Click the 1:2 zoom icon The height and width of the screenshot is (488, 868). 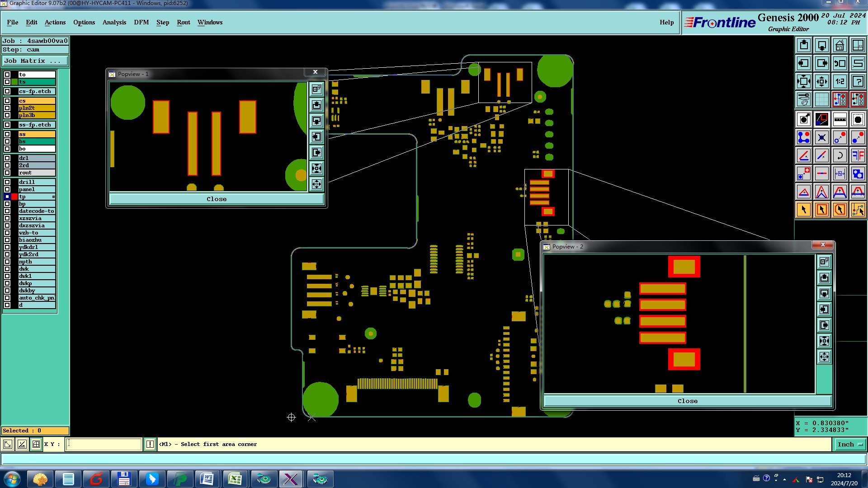(840, 81)
